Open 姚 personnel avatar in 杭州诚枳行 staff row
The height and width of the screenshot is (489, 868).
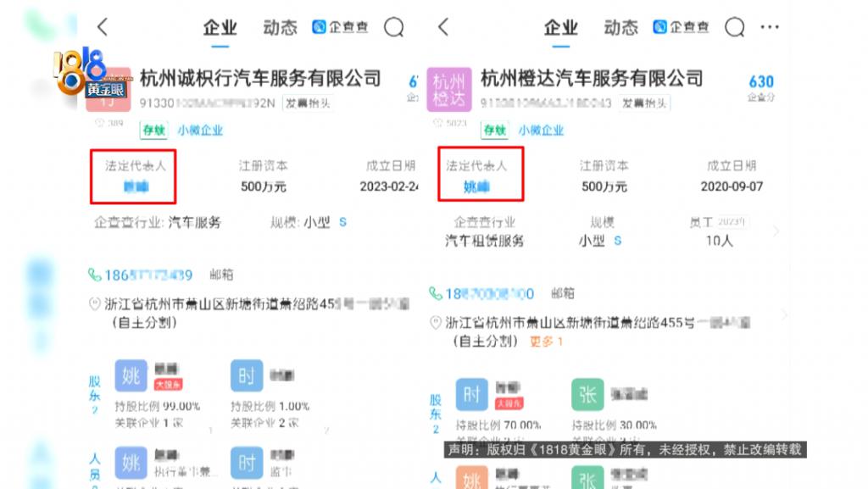tap(131, 463)
